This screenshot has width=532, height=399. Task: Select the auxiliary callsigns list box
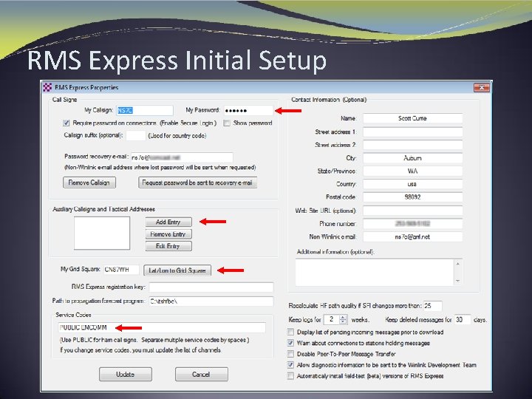[102, 233]
